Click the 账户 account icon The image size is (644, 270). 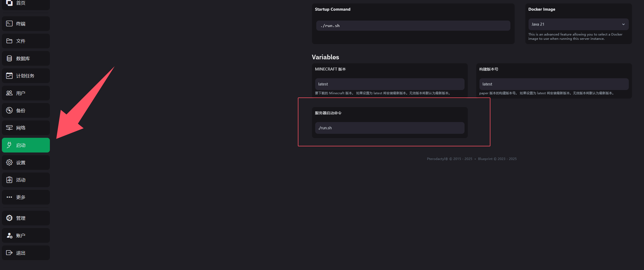[x=9, y=235]
